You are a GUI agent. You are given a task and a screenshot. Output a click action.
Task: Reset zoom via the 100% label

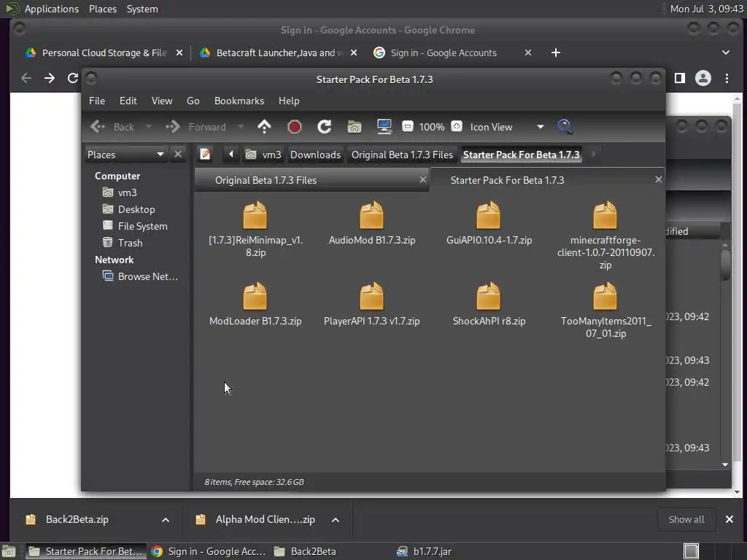(x=432, y=127)
